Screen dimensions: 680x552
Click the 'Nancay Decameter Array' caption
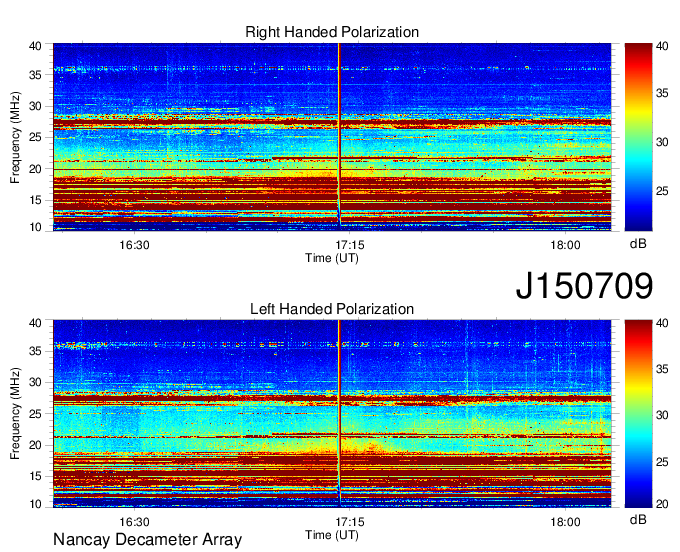(147, 540)
